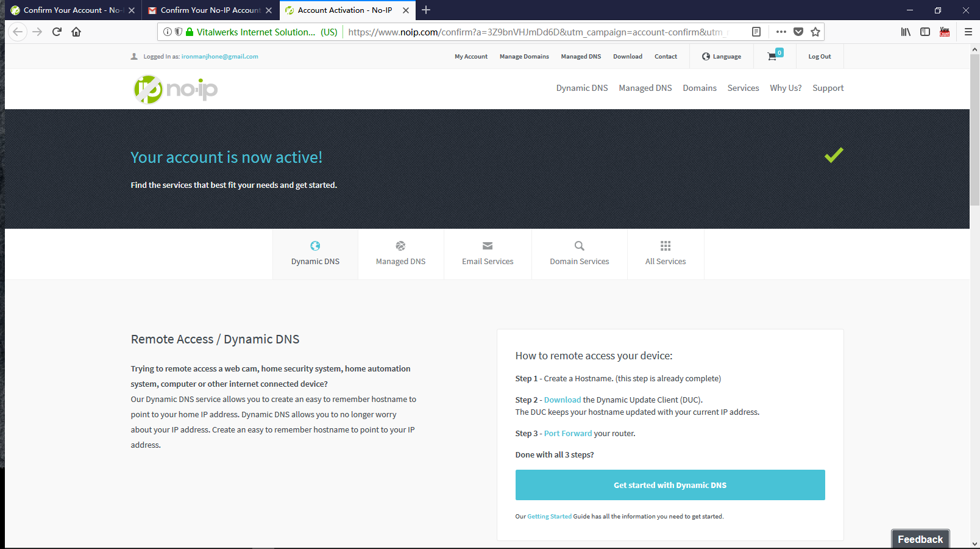Open Download in the top bar
The height and width of the screenshot is (549, 980).
pyautogui.click(x=628, y=56)
